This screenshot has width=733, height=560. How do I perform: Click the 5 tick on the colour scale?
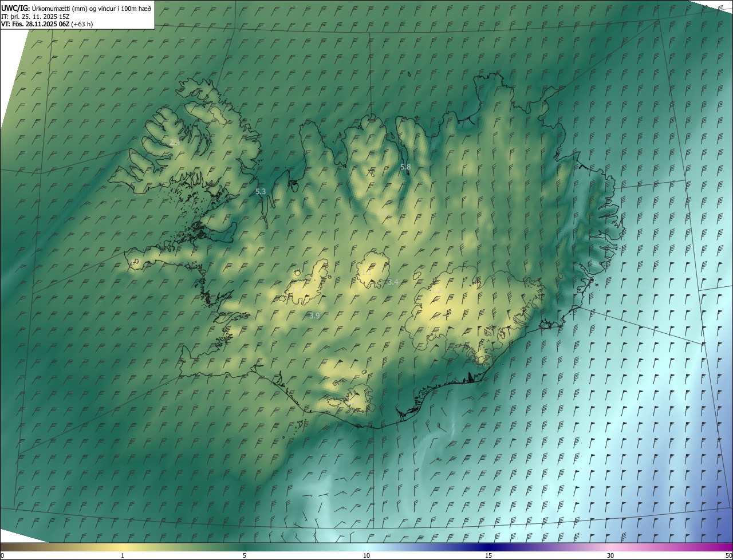pos(245,555)
